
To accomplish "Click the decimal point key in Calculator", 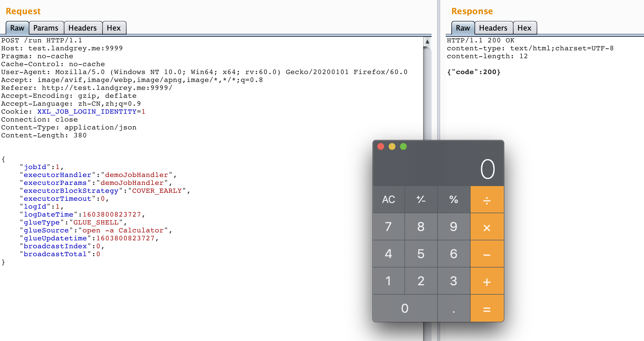I will pyautogui.click(x=454, y=308).
